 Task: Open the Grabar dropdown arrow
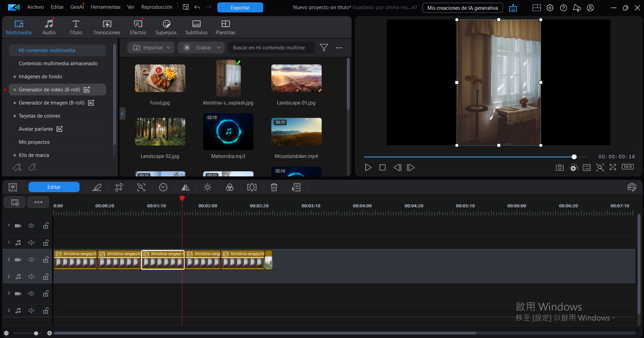coord(218,47)
